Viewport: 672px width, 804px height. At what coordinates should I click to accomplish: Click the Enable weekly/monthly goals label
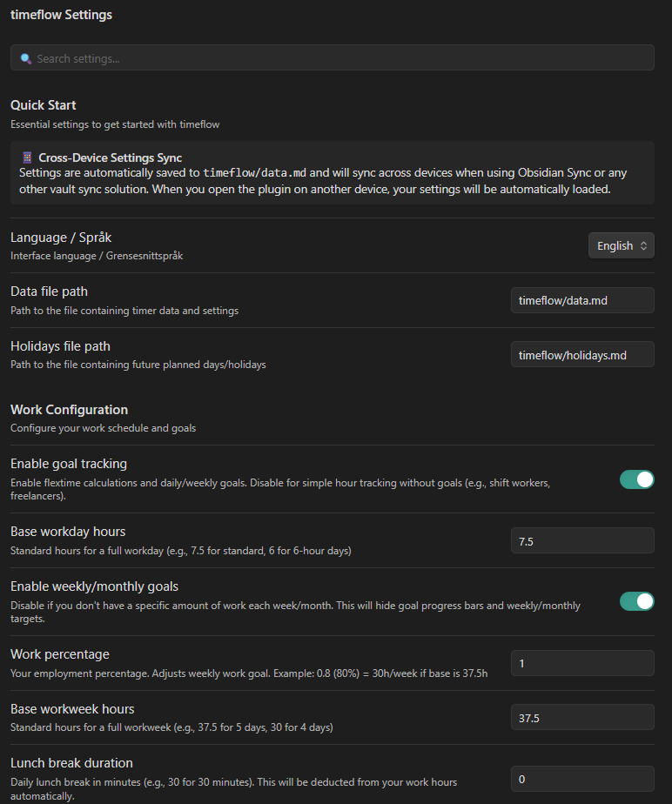[94, 586]
